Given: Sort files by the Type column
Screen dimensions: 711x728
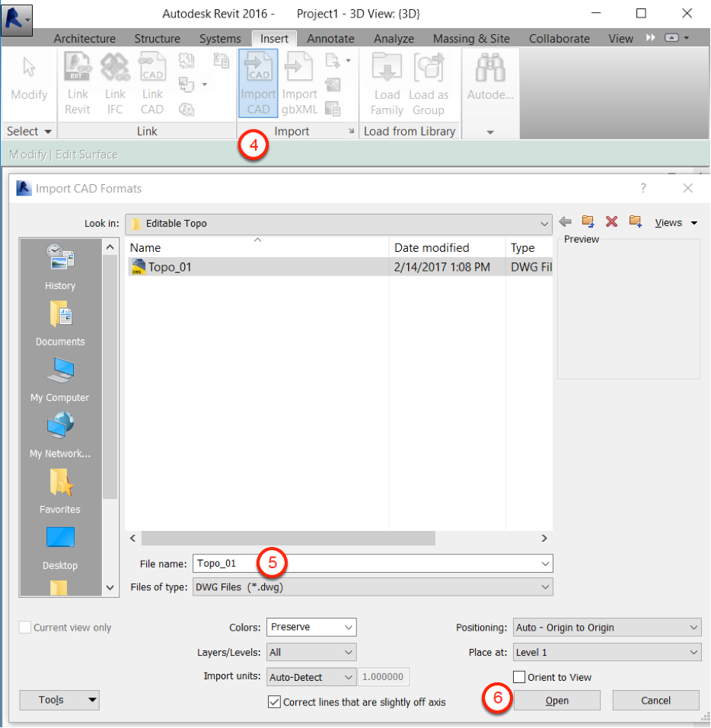Looking at the screenshot, I should tap(529, 247).
